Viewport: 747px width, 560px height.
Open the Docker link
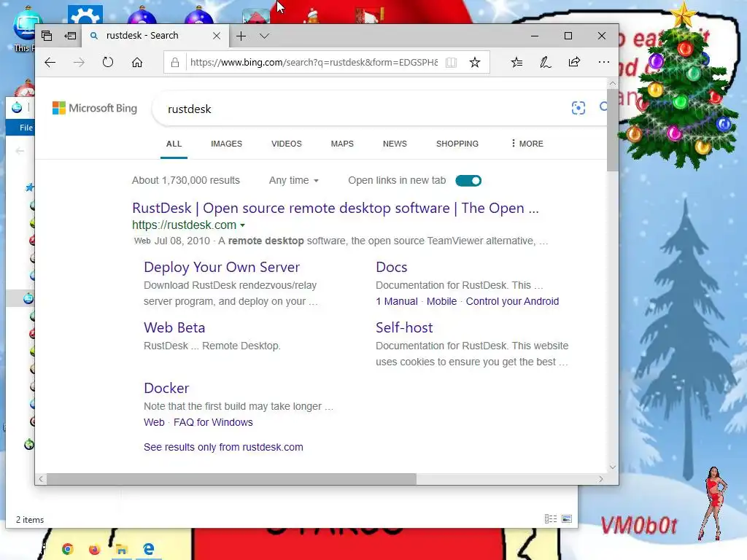166,388
